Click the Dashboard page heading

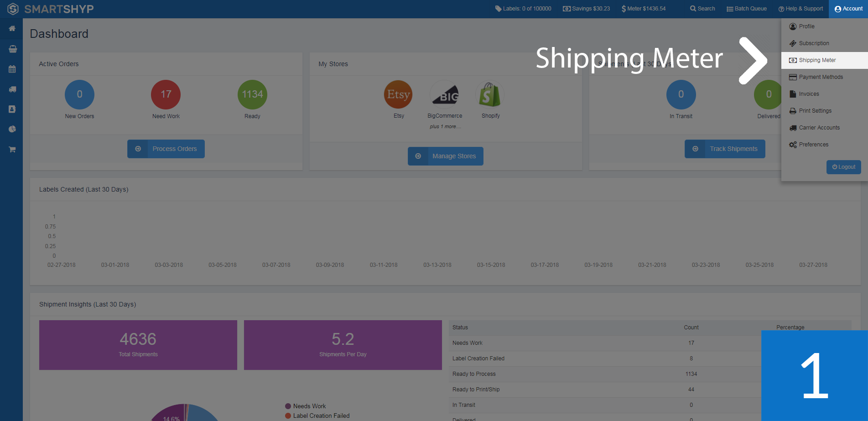[59, 34]
